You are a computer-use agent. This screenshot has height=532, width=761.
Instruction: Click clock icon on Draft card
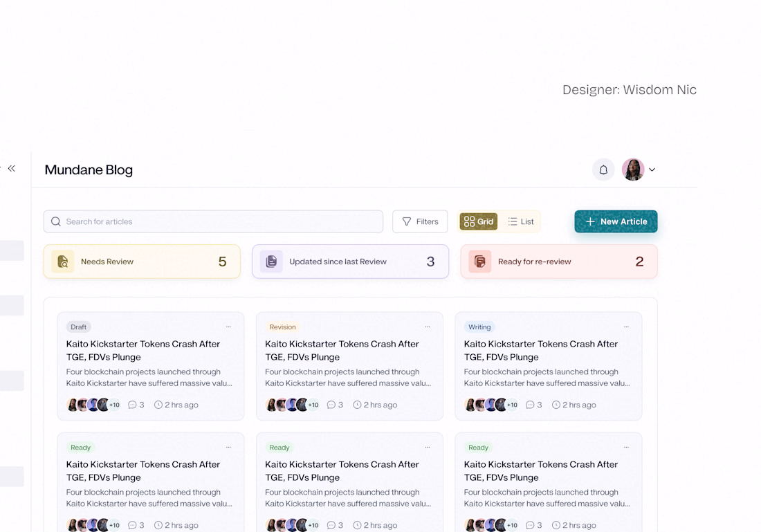click(x=158, y=405)
